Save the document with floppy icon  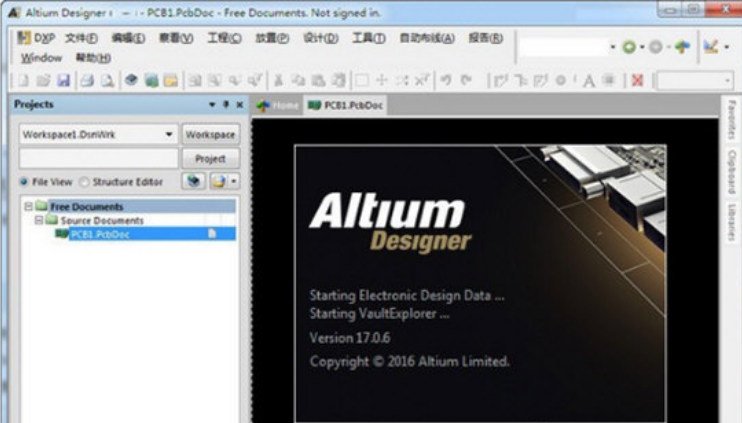(x=63, y=80)
